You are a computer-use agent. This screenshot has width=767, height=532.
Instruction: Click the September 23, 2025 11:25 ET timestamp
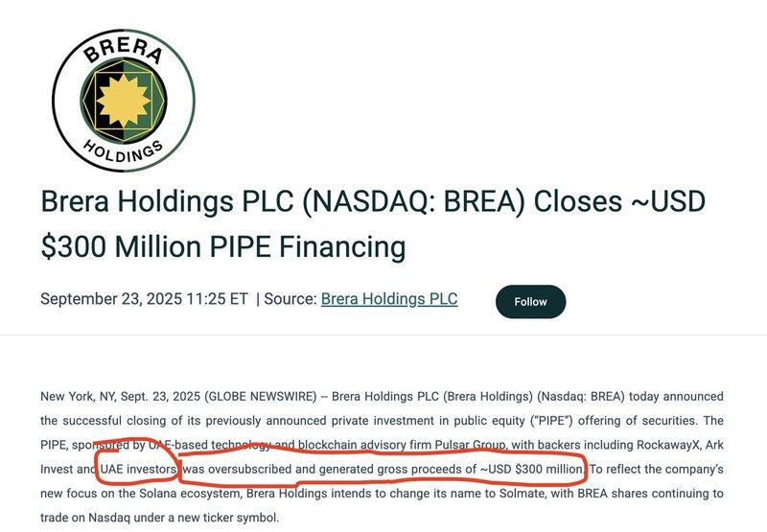click(145, 299)
